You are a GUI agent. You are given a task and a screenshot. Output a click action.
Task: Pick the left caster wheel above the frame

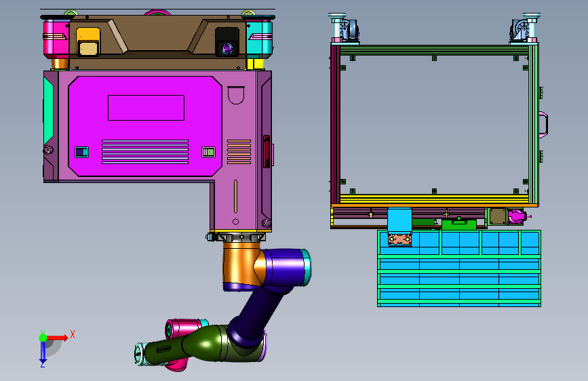tap(350, 28)
